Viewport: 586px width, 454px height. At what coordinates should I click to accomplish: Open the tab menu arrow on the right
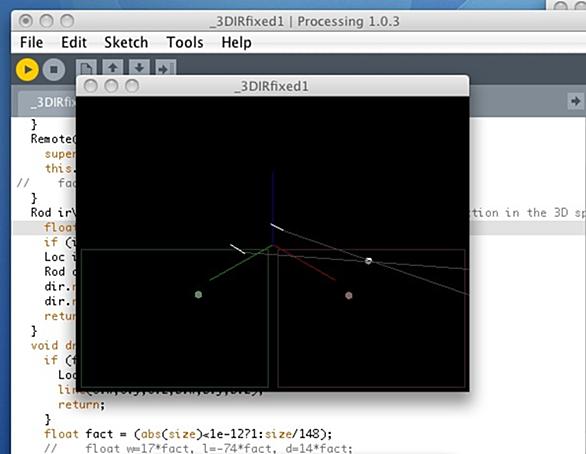[x=576, y=101]
